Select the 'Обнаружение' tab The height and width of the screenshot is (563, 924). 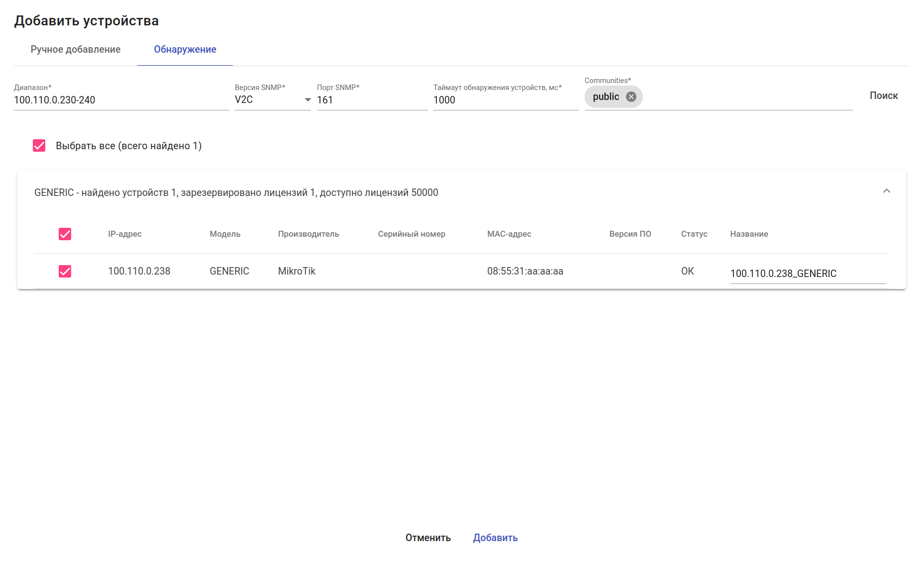[185, 50]
